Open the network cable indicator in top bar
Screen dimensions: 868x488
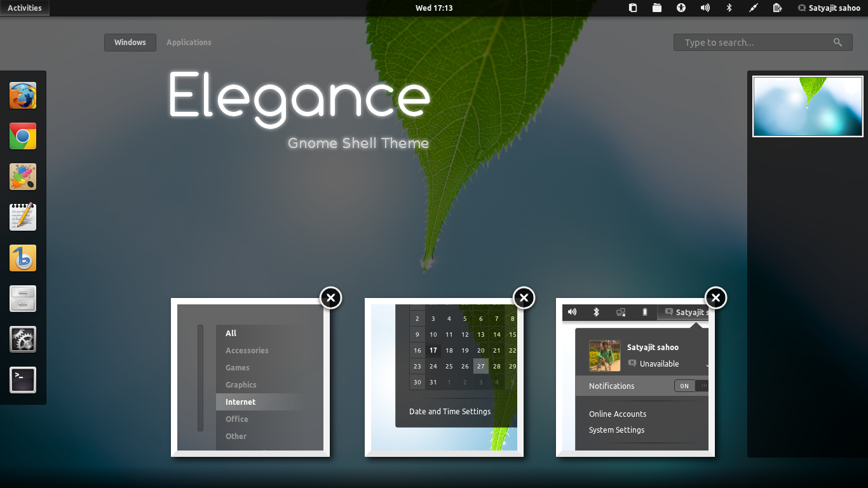pos(753,8)
